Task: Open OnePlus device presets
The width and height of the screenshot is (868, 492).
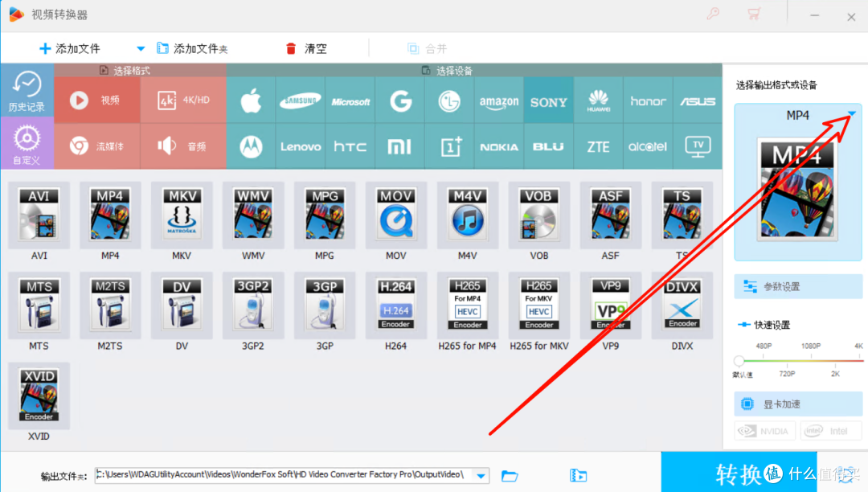Action: coord(449,146)
